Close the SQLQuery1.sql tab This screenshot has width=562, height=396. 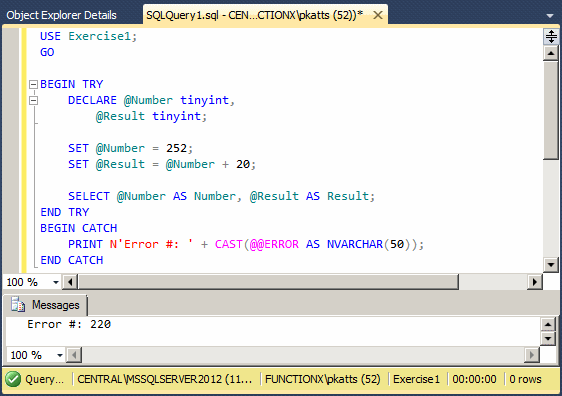click(x=378, y=15)
